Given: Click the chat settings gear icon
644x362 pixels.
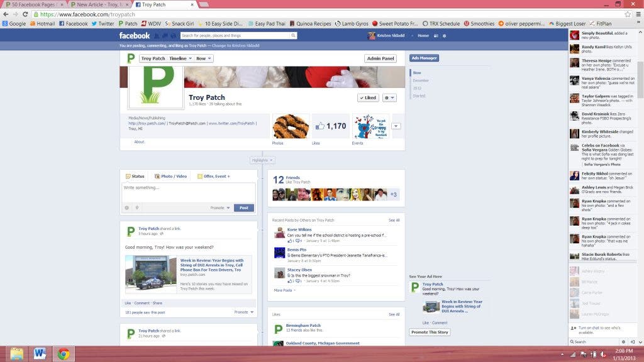Looking at the screenshot, I should click(x=623, y=342).
